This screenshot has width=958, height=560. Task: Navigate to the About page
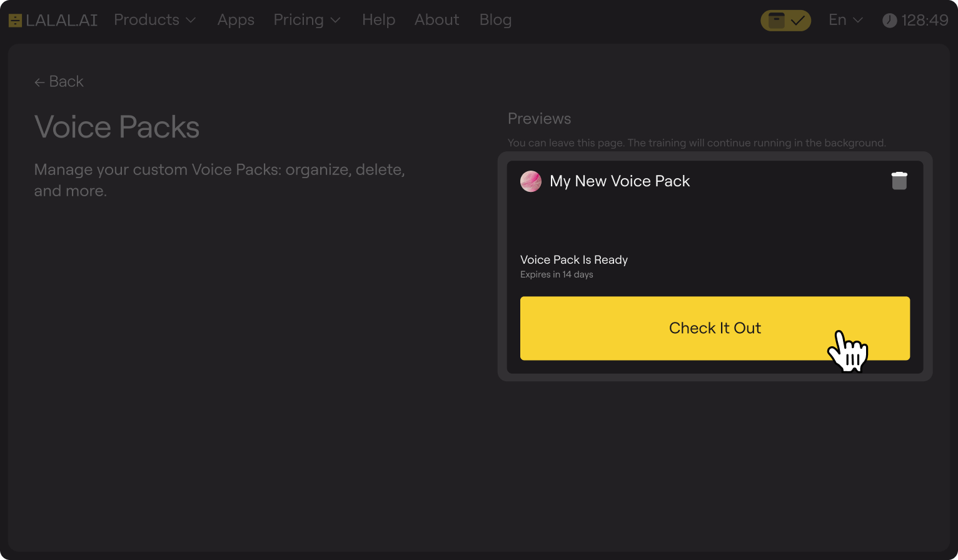tap(436, 19)
